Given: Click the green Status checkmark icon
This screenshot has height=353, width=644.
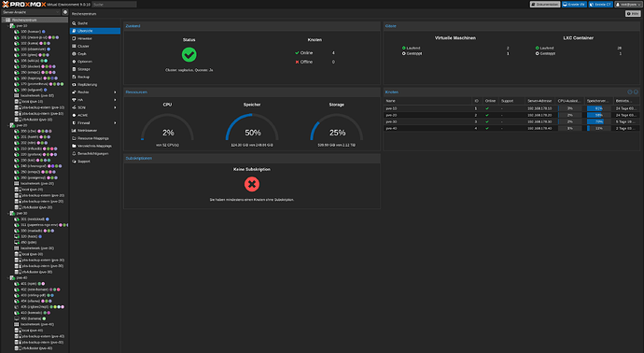Looking at the screenshot, I should coord(189,55).
